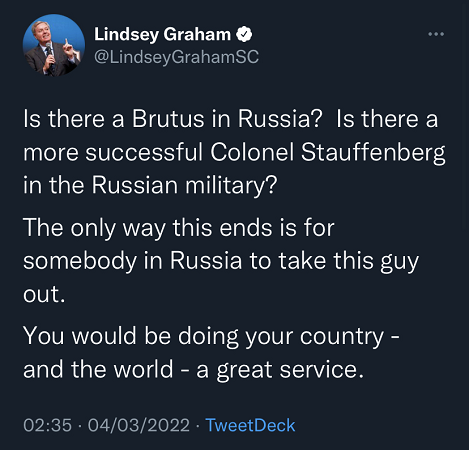Image resolution: width=469 pixels, height=450 pixels.
Task: Select the display name Lindsey Graham
Action: (x=162, y=34)
